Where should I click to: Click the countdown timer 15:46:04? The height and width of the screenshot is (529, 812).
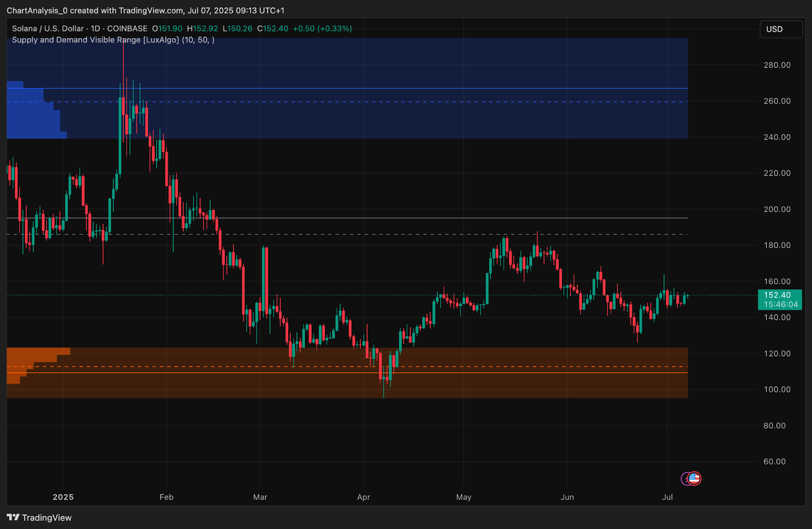781,304
